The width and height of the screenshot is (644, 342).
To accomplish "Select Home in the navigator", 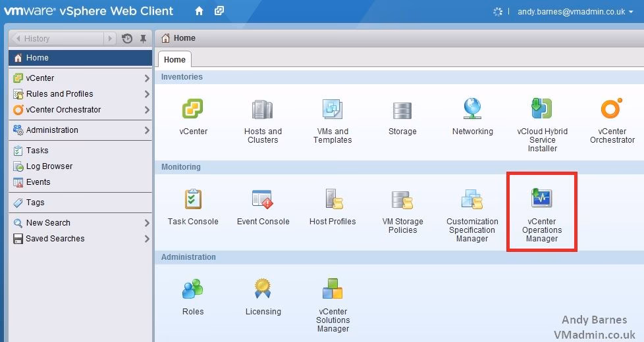I will (80, 58).
